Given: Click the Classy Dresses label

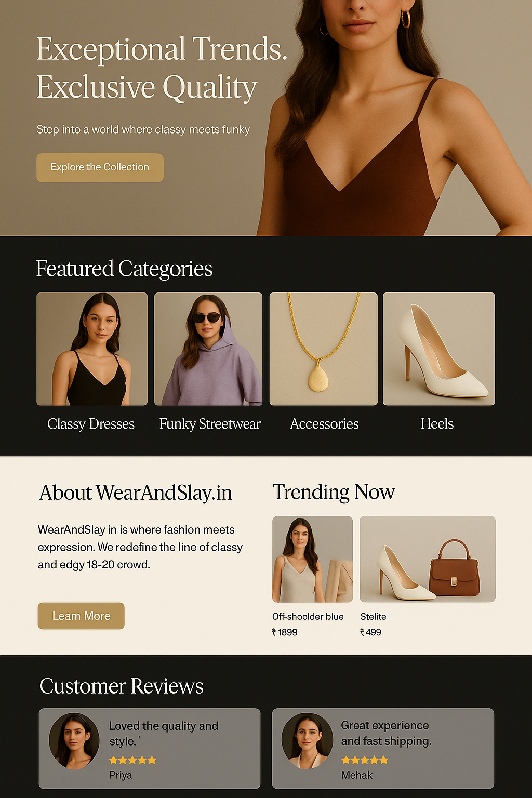Looking at the screenshot, I should point(91,424).
